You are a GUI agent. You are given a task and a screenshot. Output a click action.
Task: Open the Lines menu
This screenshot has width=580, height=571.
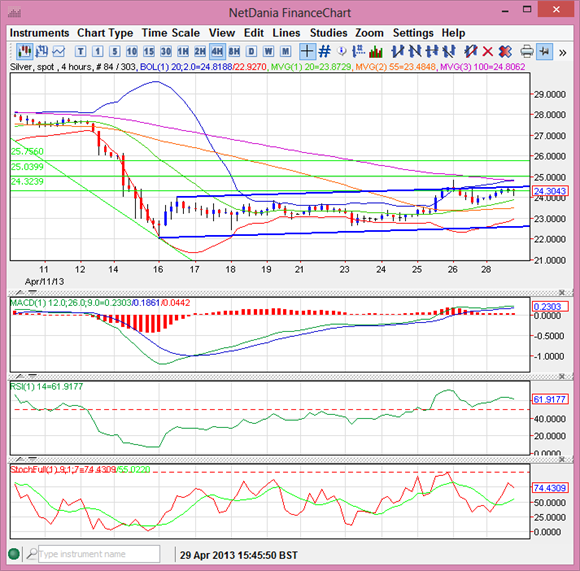click(x=286, y=33)
